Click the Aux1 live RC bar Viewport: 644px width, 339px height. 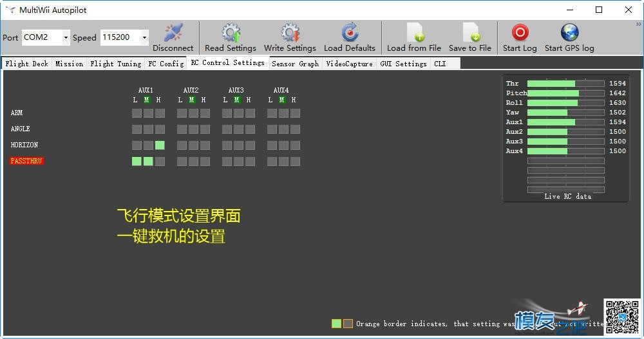[565, 122]
